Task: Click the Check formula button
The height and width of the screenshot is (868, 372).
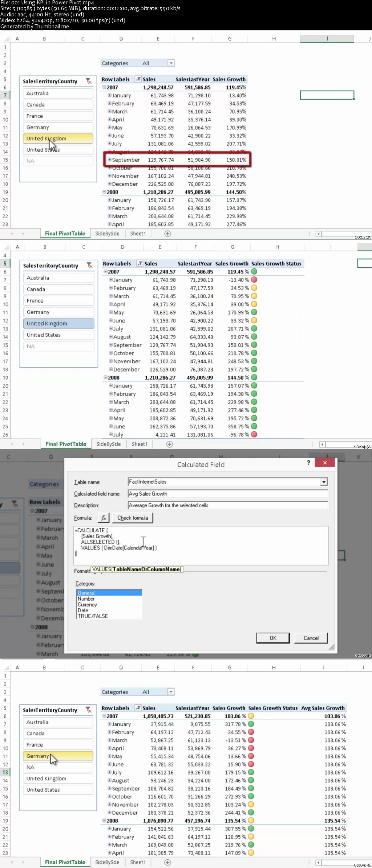Action: (133, 517)
